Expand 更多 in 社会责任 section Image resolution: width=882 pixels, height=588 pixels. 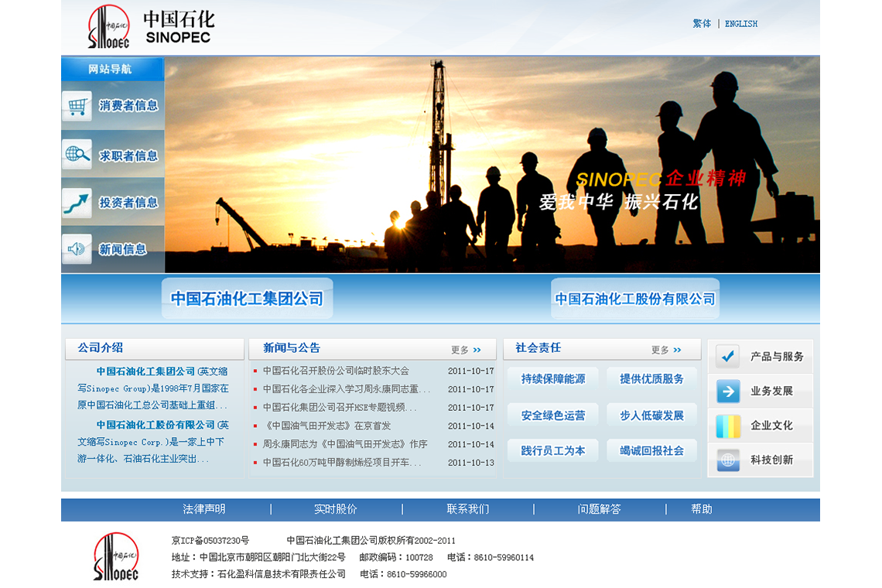tap(666, 350)
